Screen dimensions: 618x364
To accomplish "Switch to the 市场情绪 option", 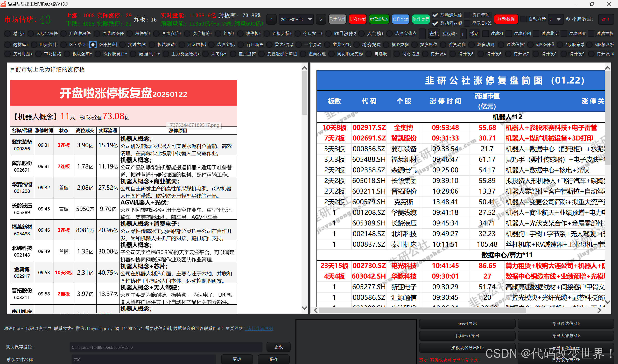I will point(39,54).
